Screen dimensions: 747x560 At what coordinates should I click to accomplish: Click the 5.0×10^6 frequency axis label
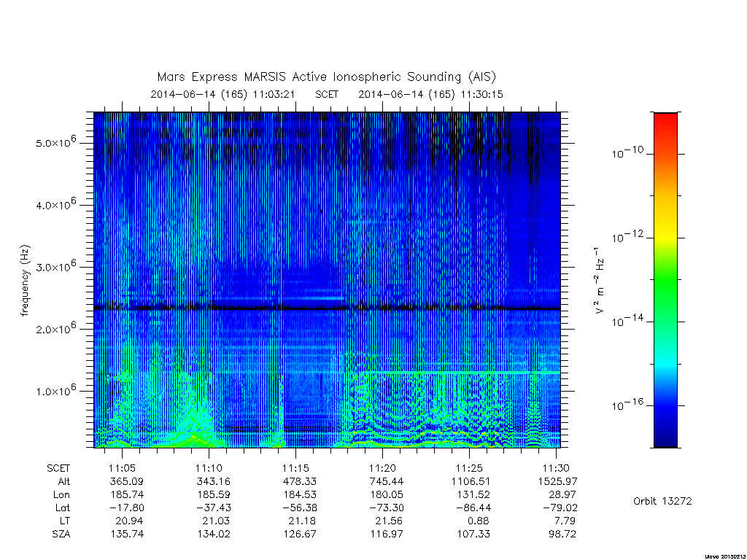click(56, 142)
